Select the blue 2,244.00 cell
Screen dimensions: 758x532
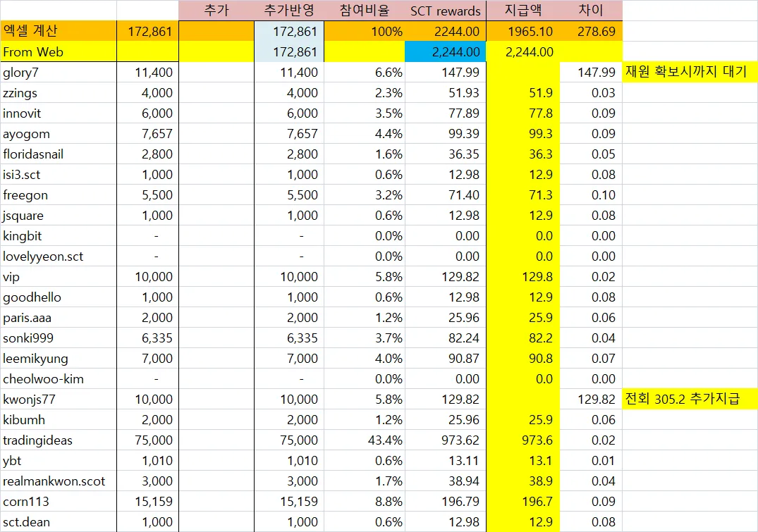pyautogui.click(x=445, y=51)
